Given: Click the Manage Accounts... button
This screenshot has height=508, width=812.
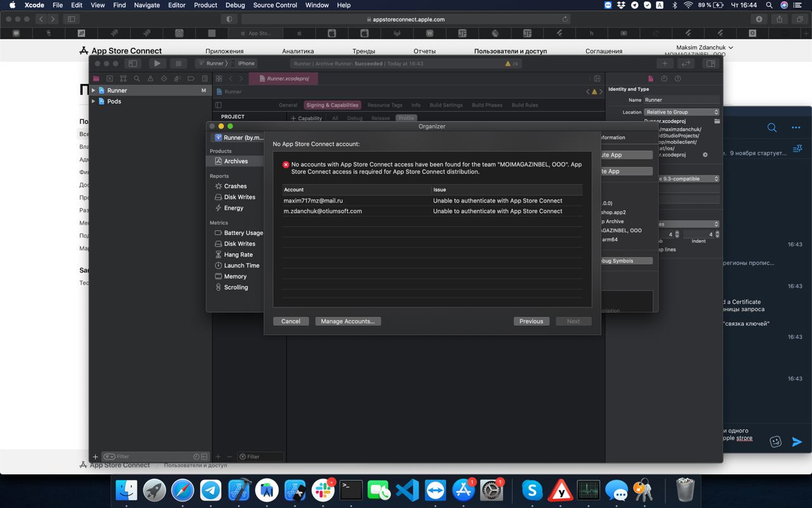Looking at the screenshot, I should click(348, 321).
